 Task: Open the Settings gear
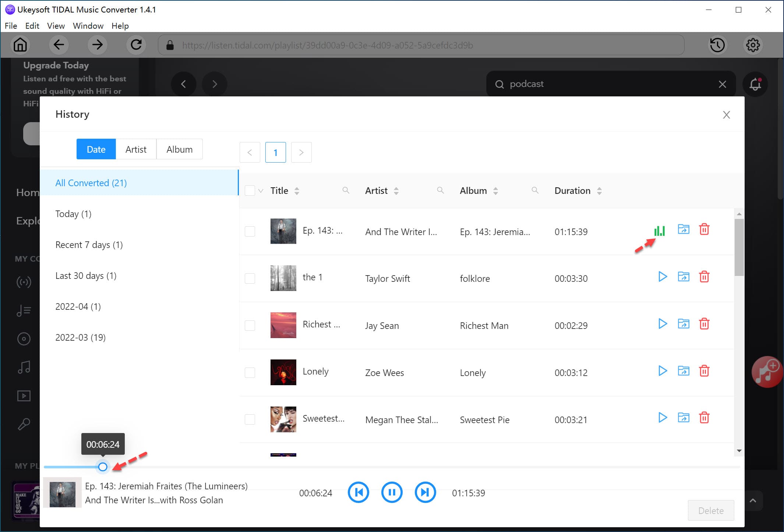(x=753, y=45)
